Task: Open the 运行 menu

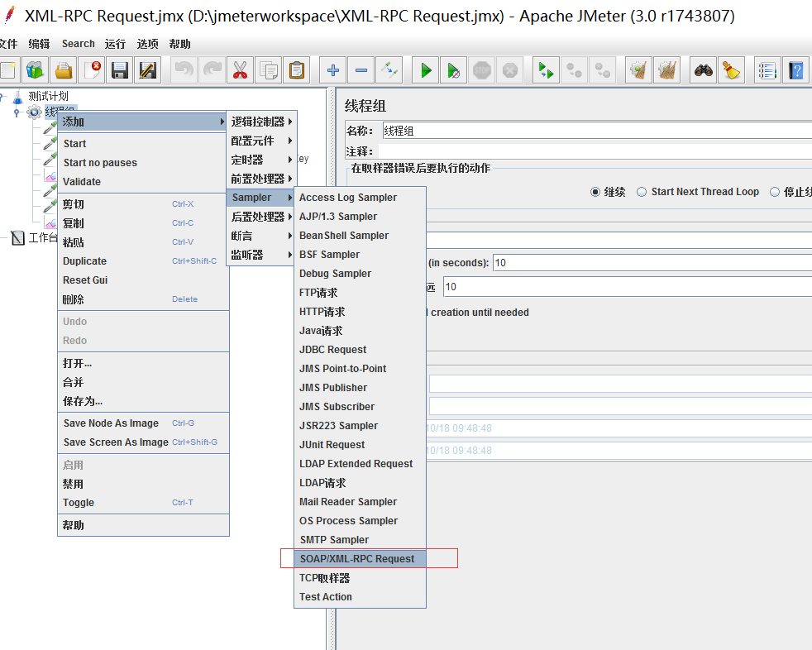Action: 115,44
